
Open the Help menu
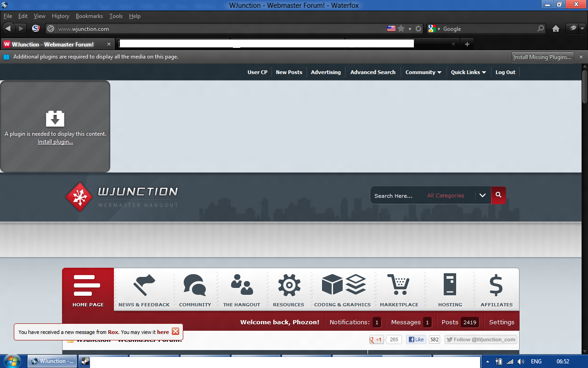pyautogui.click(x=135, y=16)
